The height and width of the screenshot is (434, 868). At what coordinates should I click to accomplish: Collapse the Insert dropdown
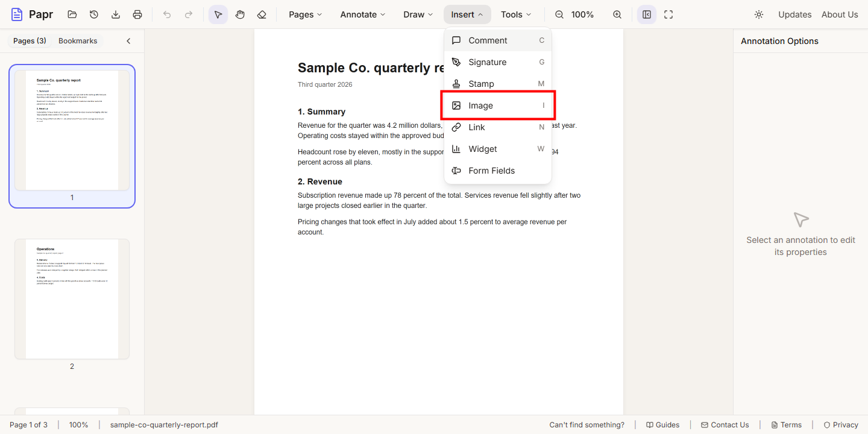[x=467, y=14]
